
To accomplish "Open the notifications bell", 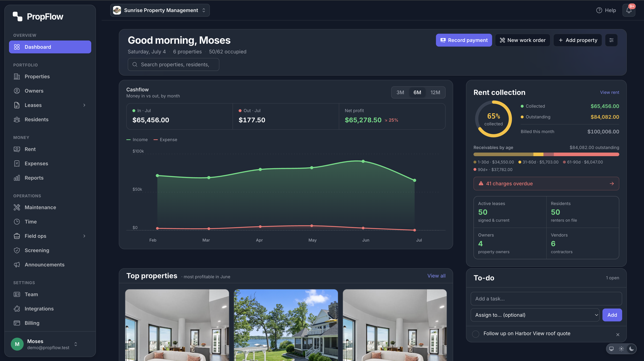I will [x=629, y=10].
